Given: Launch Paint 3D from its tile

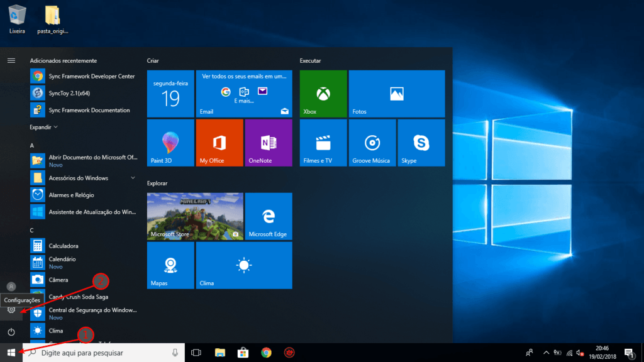Looking at the screenshot, I should (170, 143).
